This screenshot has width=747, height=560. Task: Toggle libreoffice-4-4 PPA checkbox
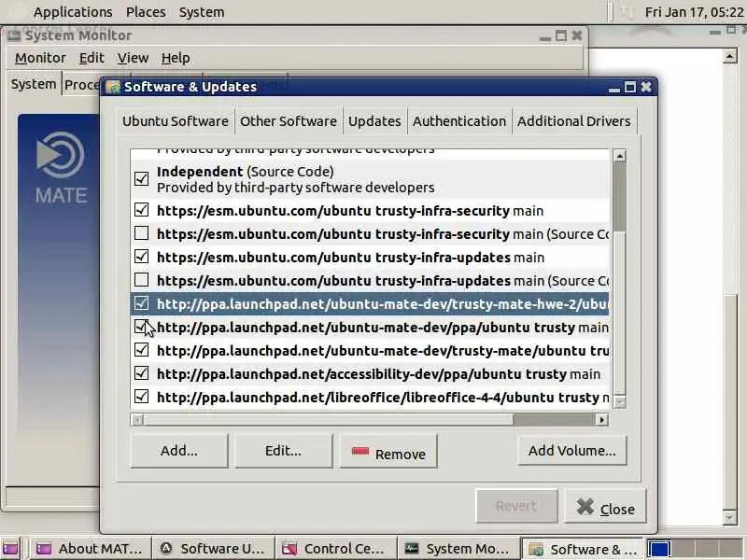tap(142, 397)
